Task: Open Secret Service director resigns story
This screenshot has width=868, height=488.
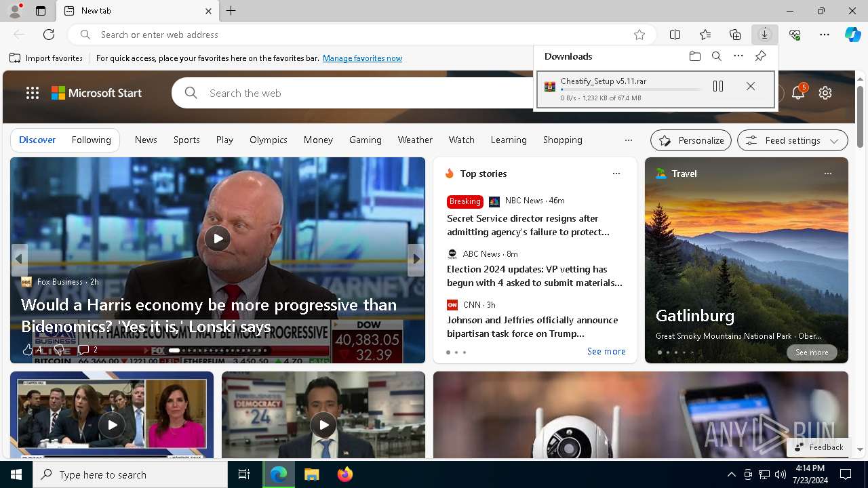Action: click(528, 225)
